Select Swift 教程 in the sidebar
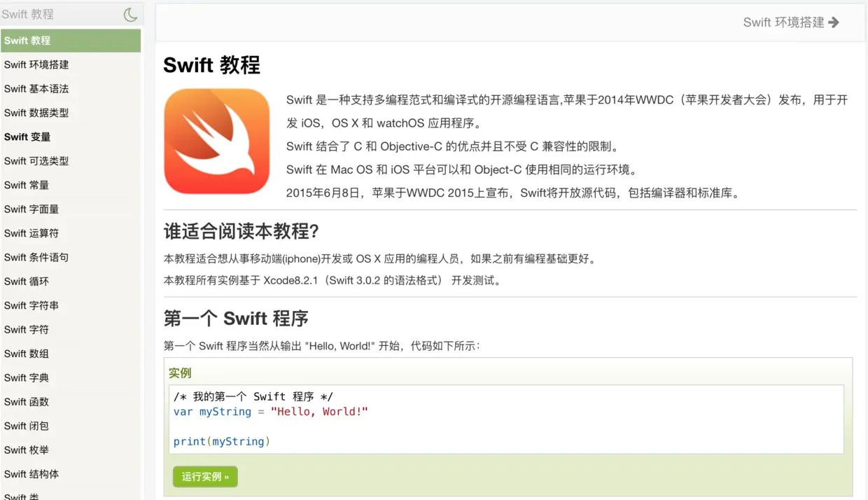The height and width of the screenshot is (500, 868). [71, 41]
